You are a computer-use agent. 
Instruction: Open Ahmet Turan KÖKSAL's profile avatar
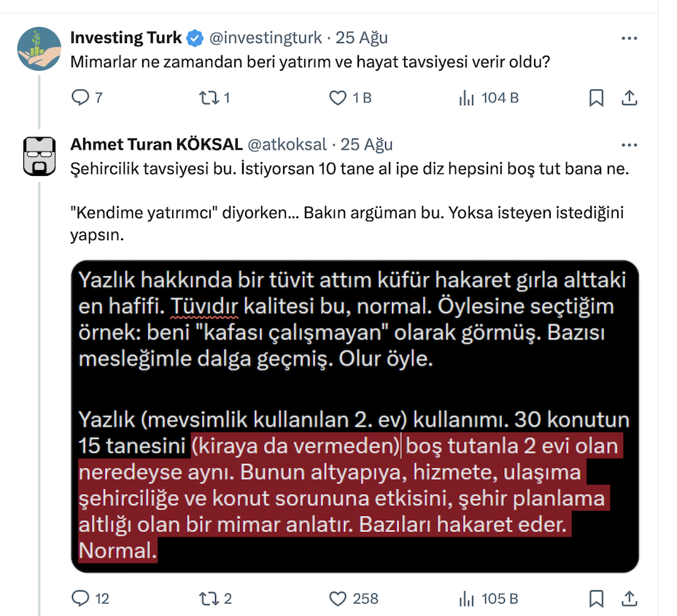tap(39, 155)
